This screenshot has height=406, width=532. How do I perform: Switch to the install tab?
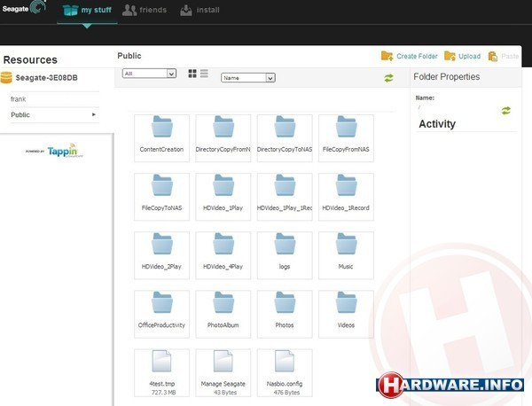[199, 11]
